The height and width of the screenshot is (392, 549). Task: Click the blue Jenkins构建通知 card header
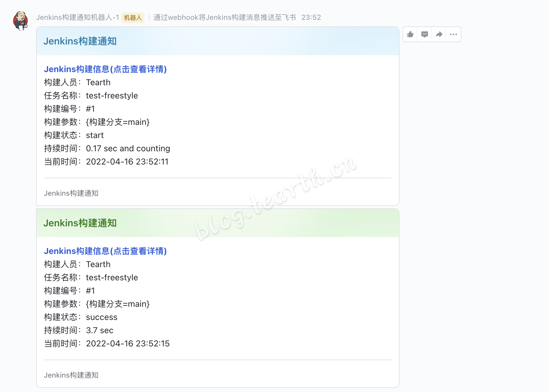[x=218, y=41]
